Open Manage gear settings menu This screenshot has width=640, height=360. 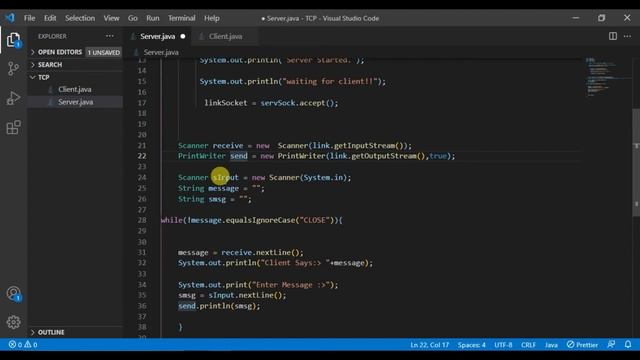[13, 322]
